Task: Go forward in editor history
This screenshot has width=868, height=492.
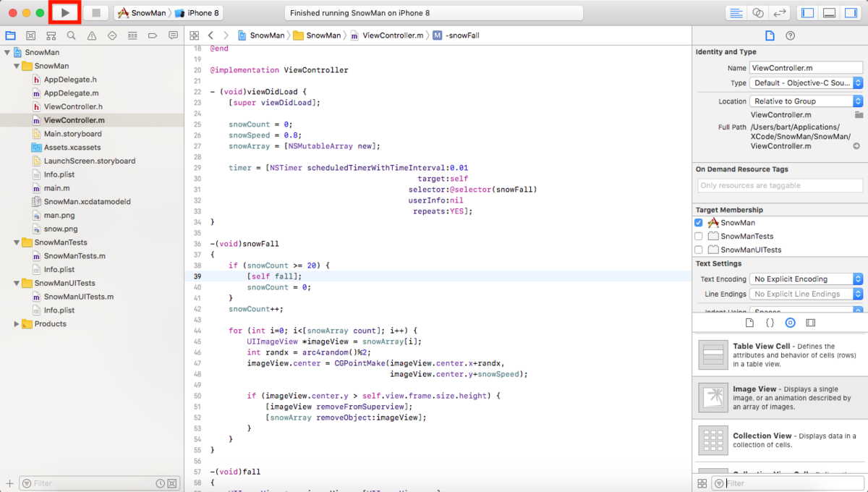Action: tap(226, 35)
